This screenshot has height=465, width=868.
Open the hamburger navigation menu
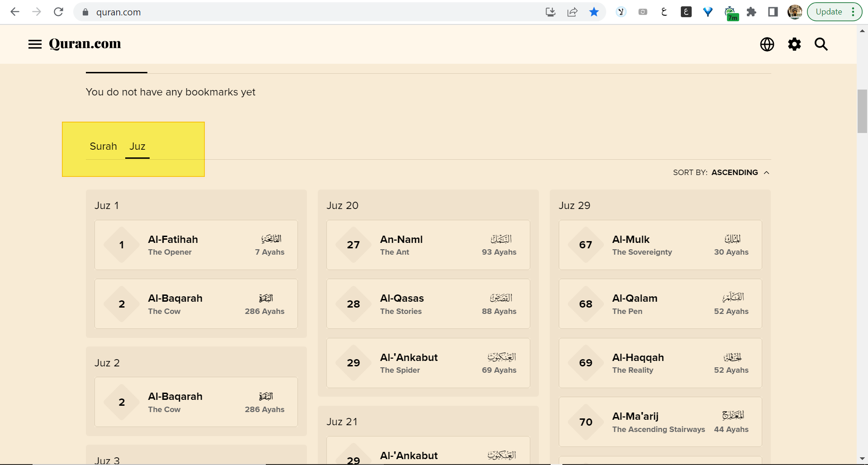[x=35, y=44]
